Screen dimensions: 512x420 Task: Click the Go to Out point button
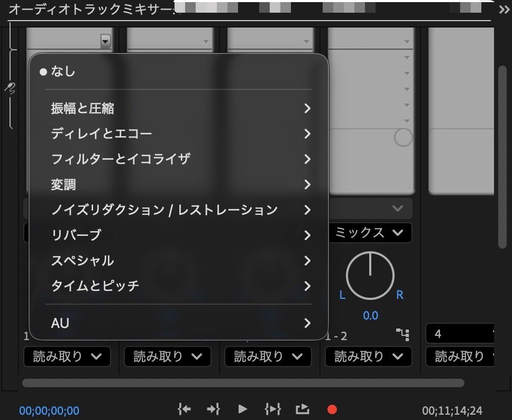tap(214, 409)
